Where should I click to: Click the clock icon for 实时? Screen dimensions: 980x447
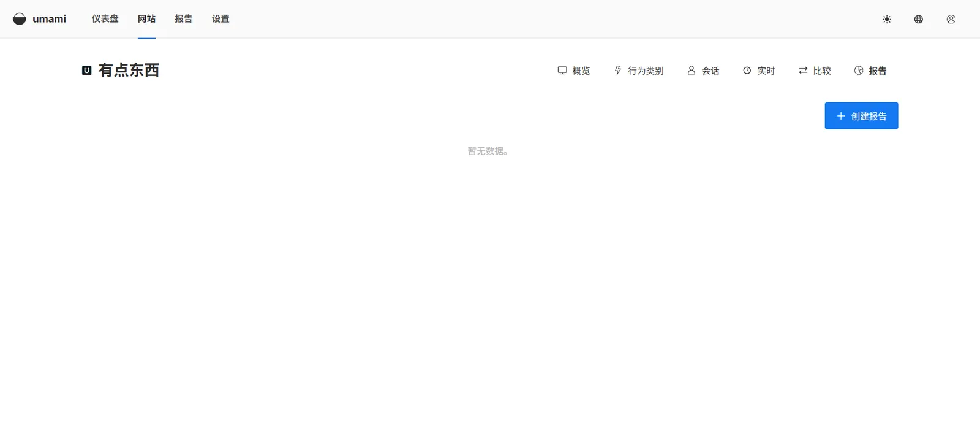click(x=747, y=71)
